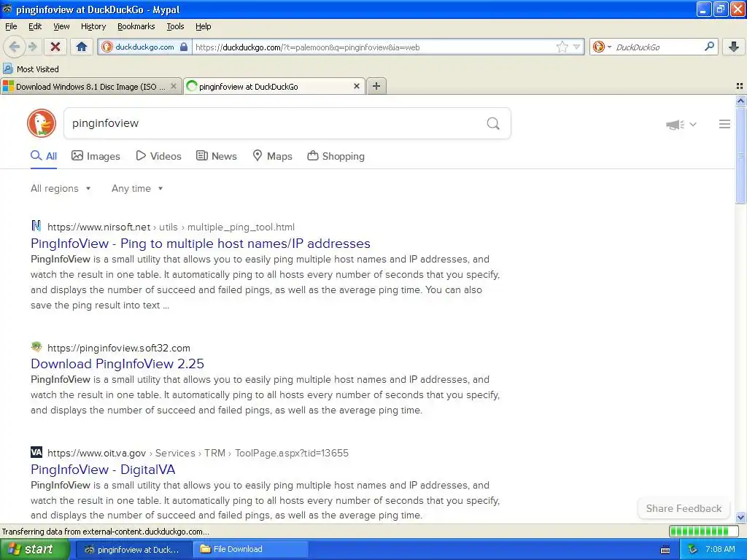Click the green page loading progress bar

705,532
